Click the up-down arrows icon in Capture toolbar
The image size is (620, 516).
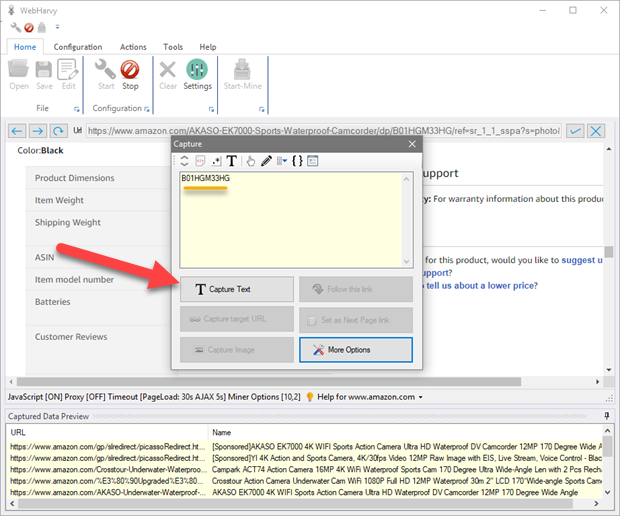[x=183, y=160]
